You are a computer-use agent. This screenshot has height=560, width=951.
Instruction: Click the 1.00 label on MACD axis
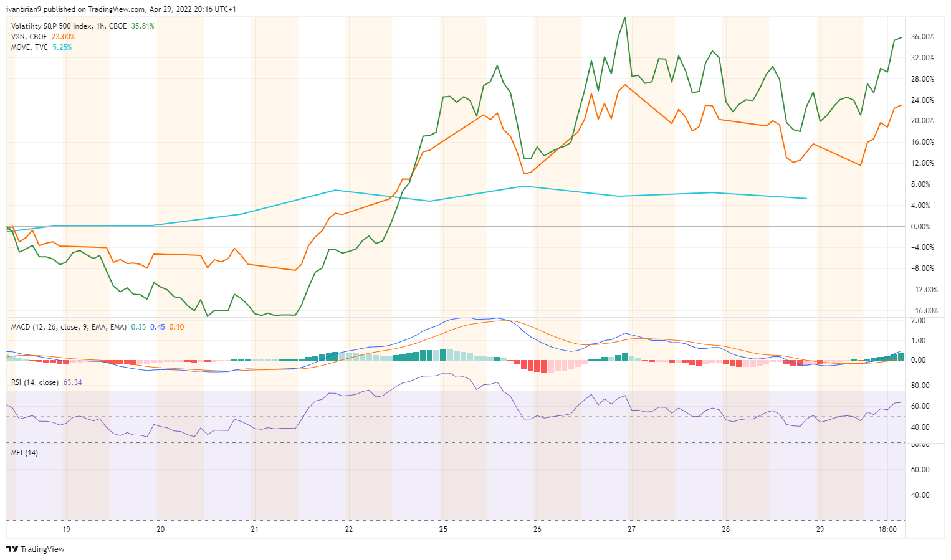[x=918, y=341]
